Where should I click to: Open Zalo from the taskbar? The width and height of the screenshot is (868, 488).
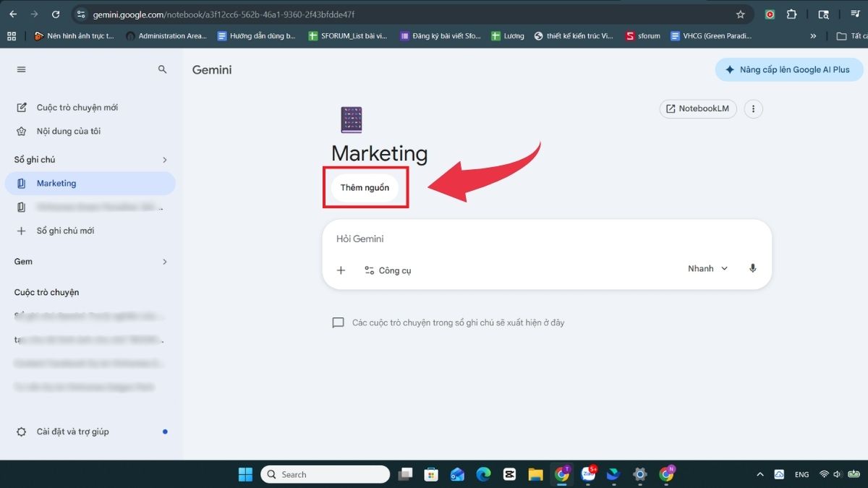point(588,474)
